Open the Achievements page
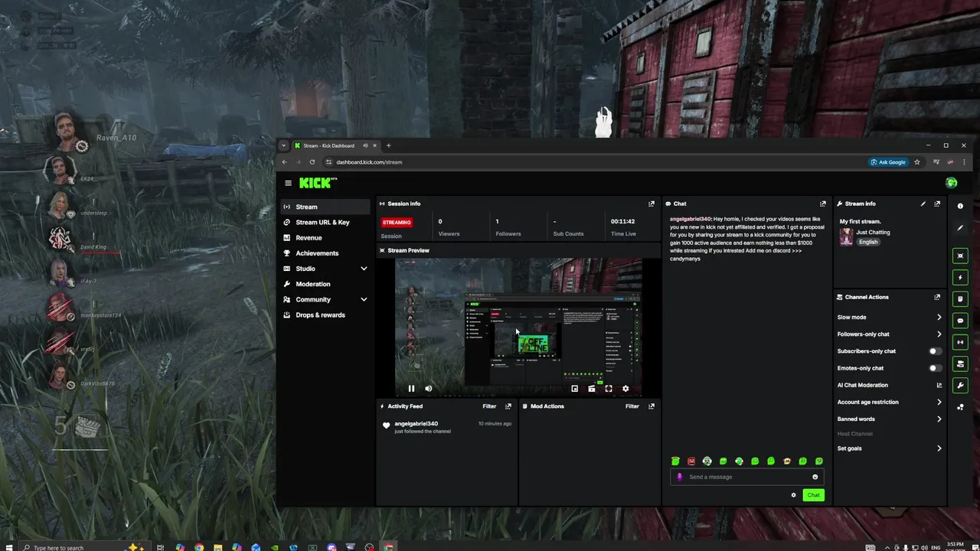The width and height of the screenshot is (980, 551). (325, 253)
